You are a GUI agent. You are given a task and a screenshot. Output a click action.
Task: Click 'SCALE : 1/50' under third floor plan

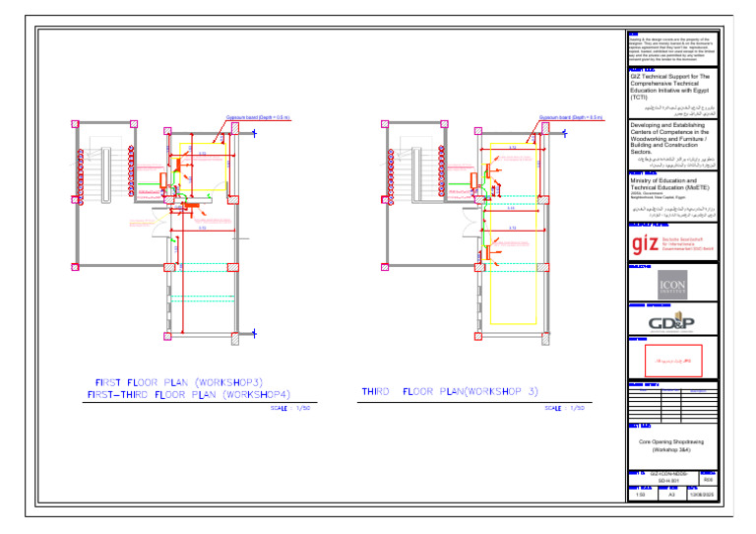coord(565,408)
